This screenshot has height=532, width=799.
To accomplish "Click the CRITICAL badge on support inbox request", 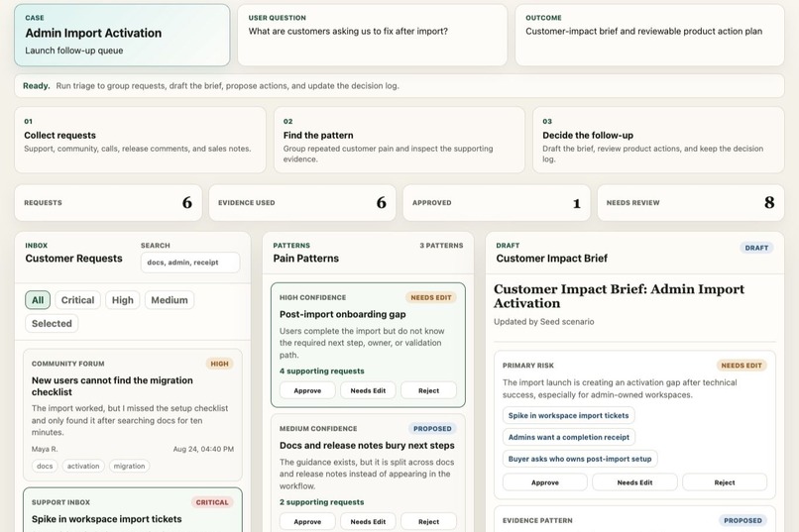I will pos(212,502).
